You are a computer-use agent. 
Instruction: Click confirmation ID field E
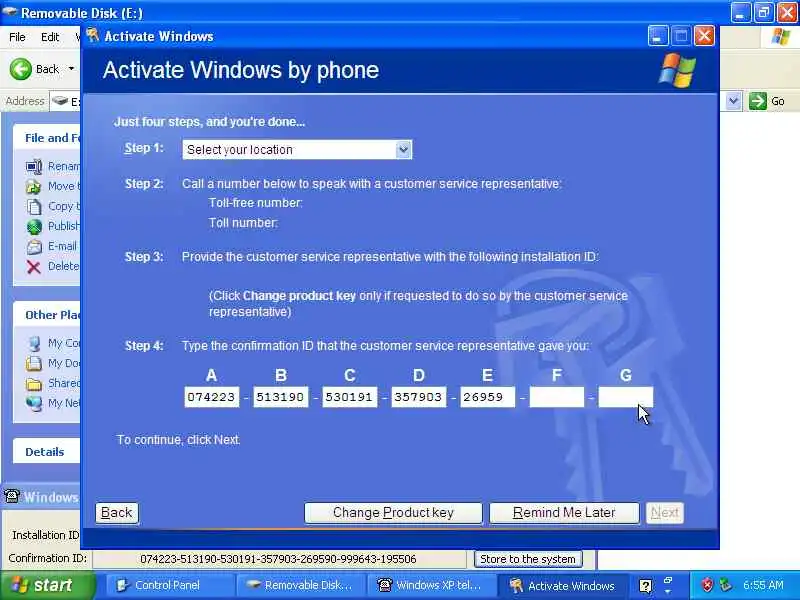pyautogui.click(x=487, y=397)
